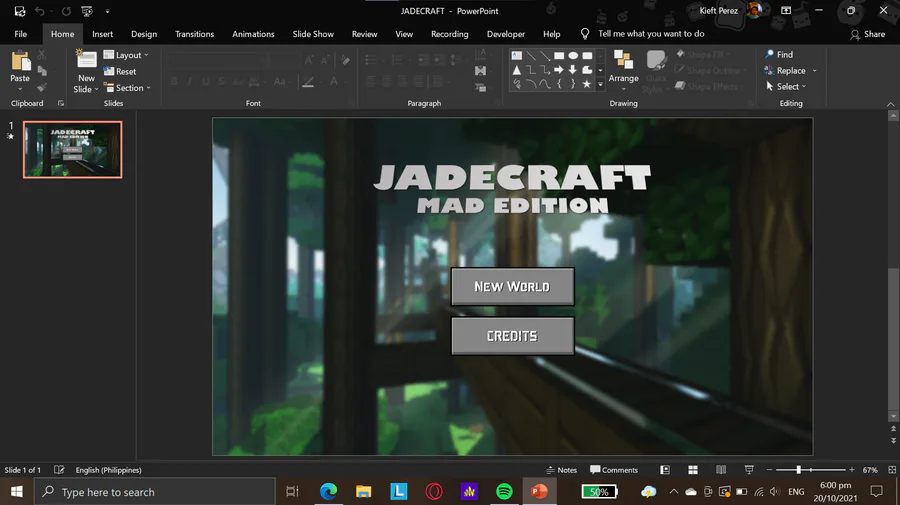Switch to Normal view button
The image size is (900, 505).
(x=665, y=470)
